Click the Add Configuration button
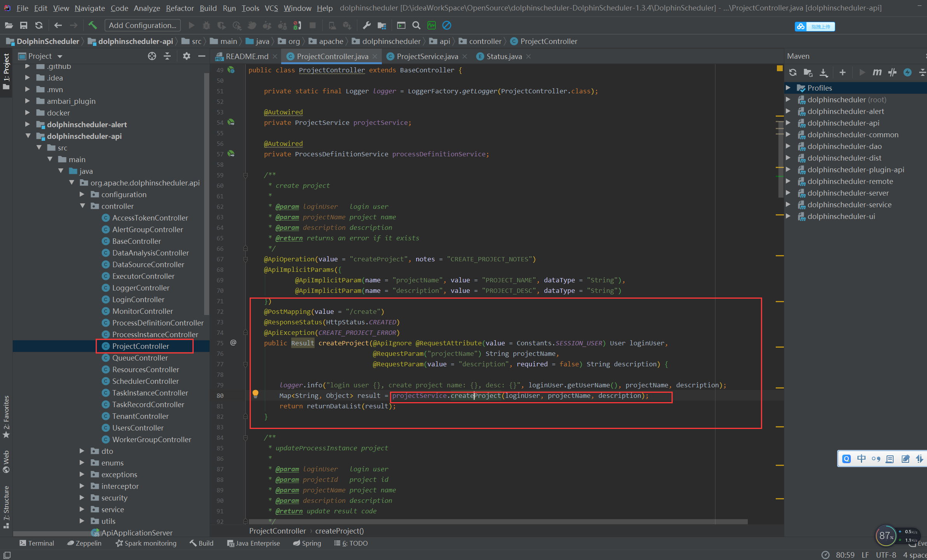Image resolution: width=927 pixels, height=560 pixels. [x=142, y=25]
